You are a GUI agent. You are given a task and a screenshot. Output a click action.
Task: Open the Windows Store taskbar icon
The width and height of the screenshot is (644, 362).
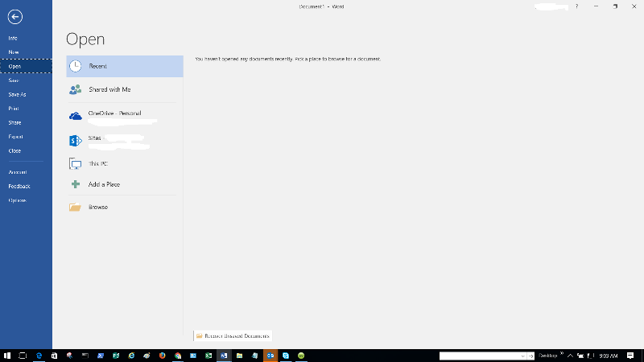[x=54, y=356]
